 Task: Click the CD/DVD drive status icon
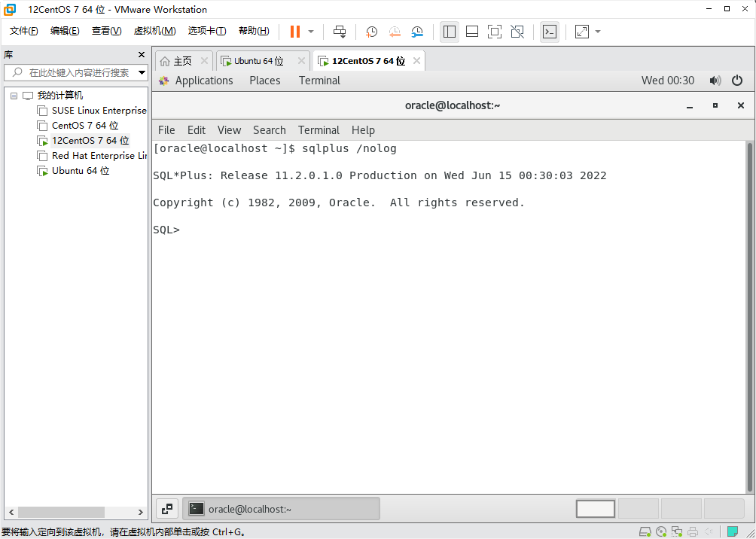click(661, 531)
